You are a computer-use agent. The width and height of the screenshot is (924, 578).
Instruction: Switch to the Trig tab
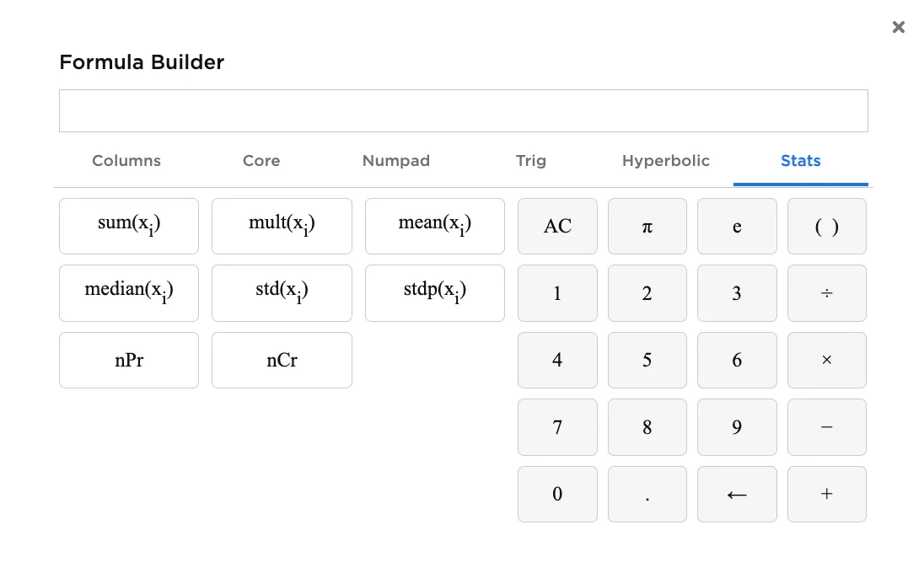tap(531, 161)
